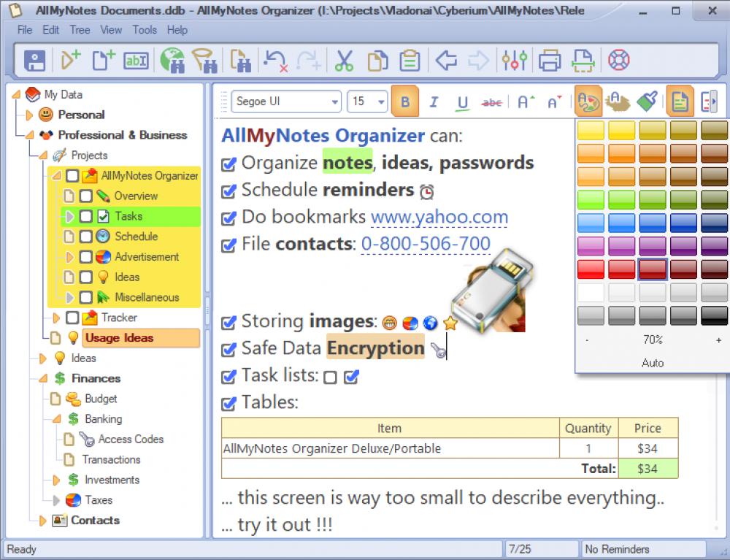This screenshot has height=560, width=730.
Task: Start a global search with the globe icon
Action: (174, 61)
